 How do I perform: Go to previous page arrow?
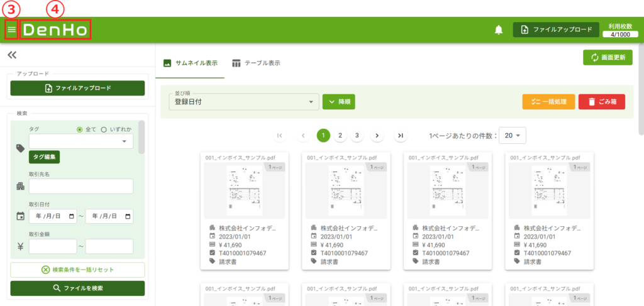pyautogui.click(x=303, y=135)
